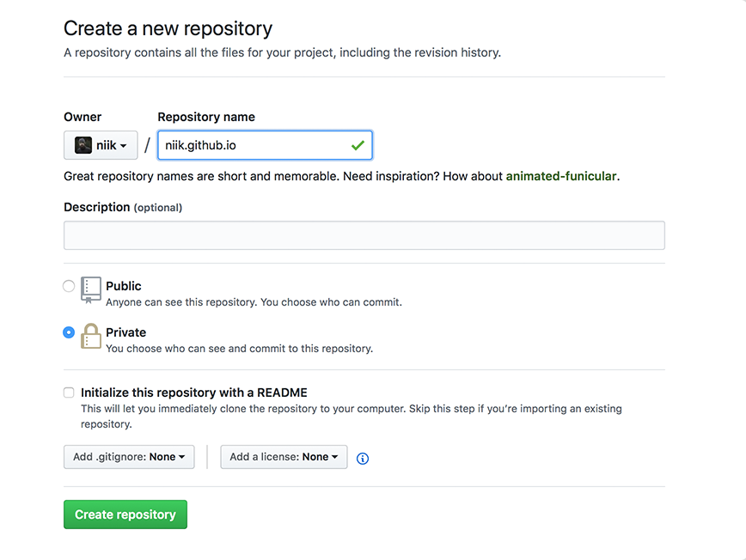The width and height of the screenshot is (746, 560).
Task: Click the blue info icon near license dropdown
Action: tap(362, 459)
